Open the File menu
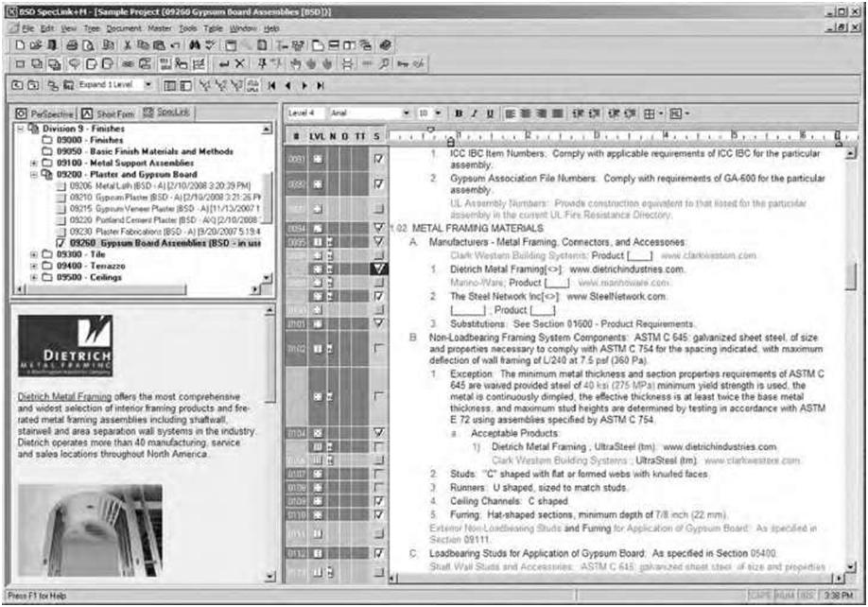 pyautogui.click(x=27, y=28)
